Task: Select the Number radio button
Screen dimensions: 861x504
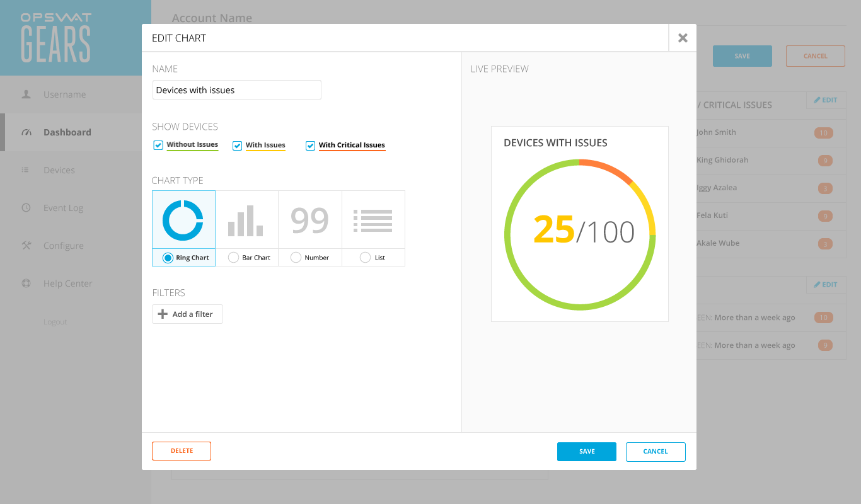Action: pyautogui.click(x=296, y=258)
